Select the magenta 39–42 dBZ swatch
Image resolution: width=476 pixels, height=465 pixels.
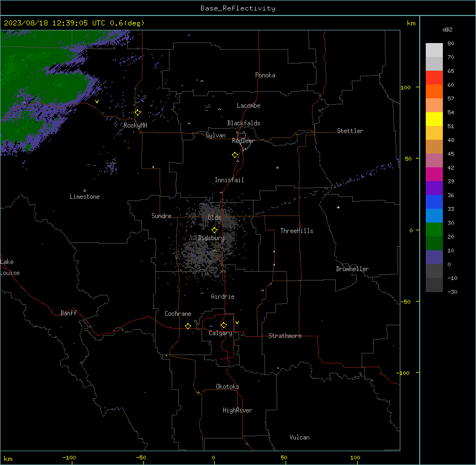(x=434, y=174)
